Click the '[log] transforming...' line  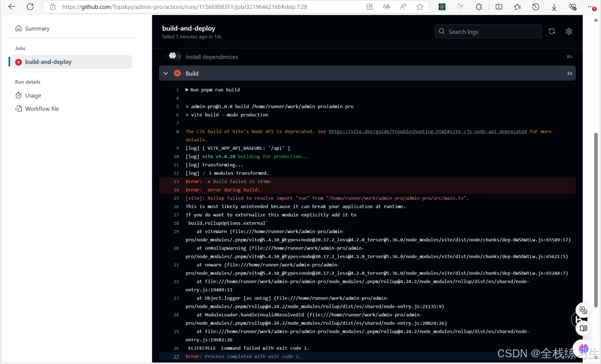click(215, 165)
